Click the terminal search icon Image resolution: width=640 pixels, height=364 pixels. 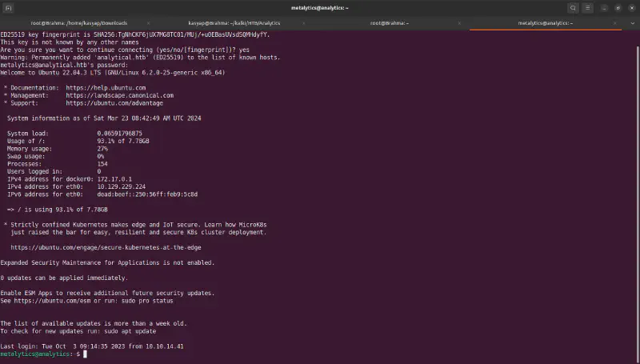pos(573,7)
